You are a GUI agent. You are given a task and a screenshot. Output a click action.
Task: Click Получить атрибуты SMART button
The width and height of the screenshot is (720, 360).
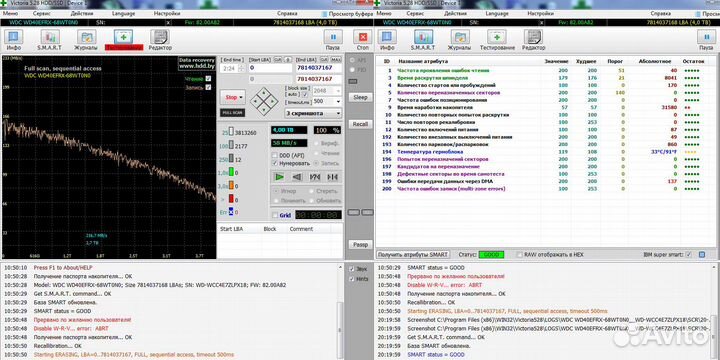coord(413,254)
